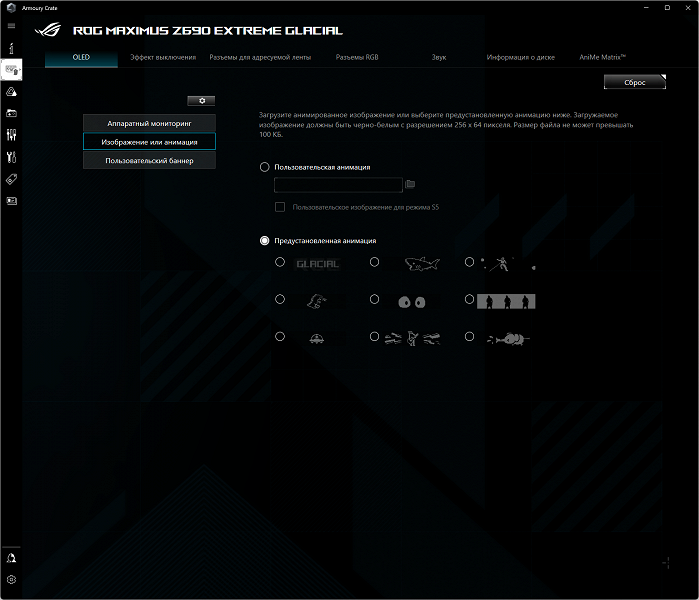Image resolution: width=699 pixels, height=600 pixels.
Task: Open the Информация о диске tab
Action: click(520, 57)
